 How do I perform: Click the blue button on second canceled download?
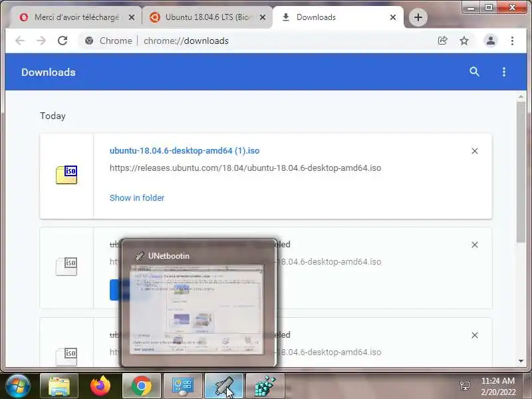click(115, 290)
